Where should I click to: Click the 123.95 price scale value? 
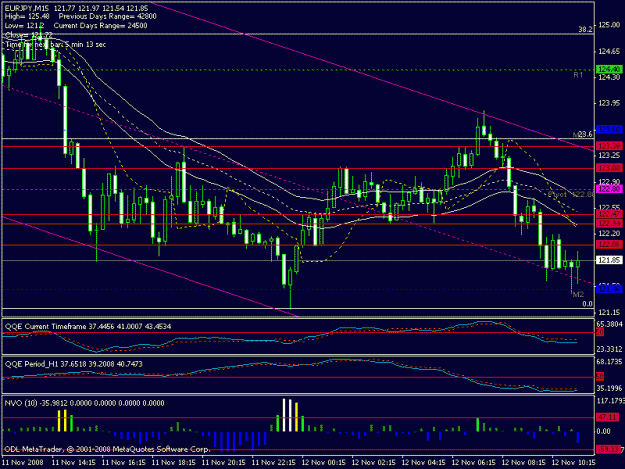tap(609, 104)
